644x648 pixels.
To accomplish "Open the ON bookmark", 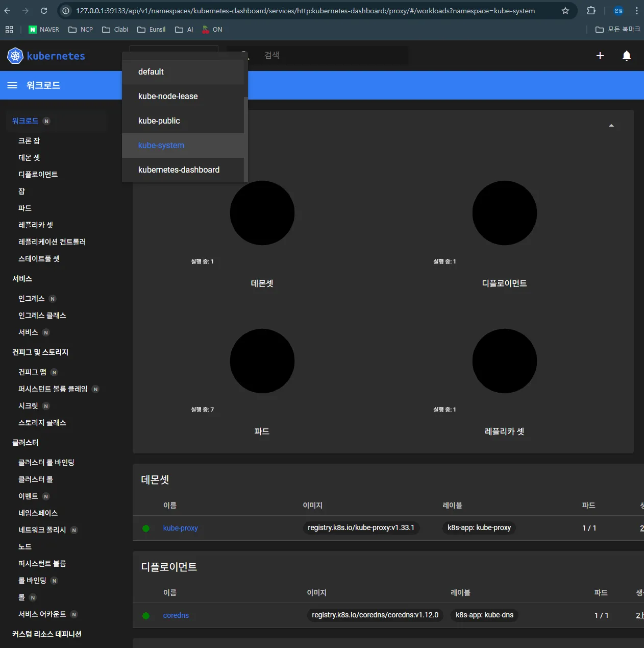I will point(212,30).
